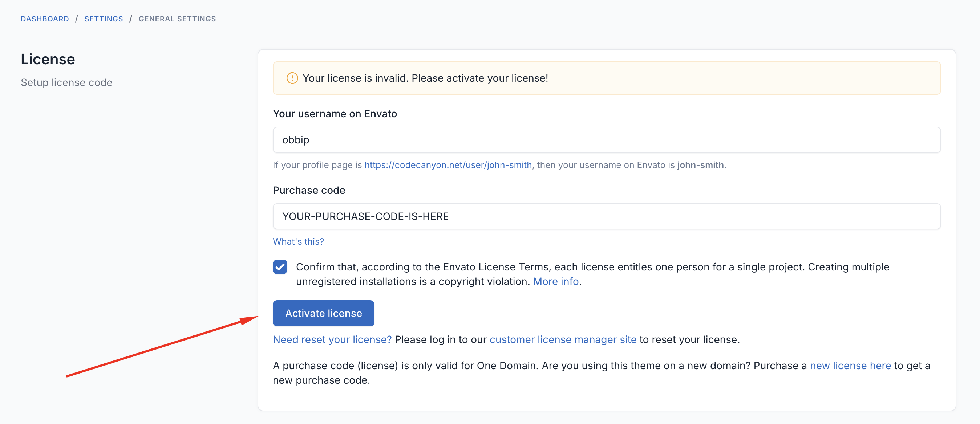Viewport: 980px width, 424px height.
Task: Open the codecanyon.net john-smith profile link
Action: tap(448, 165)
